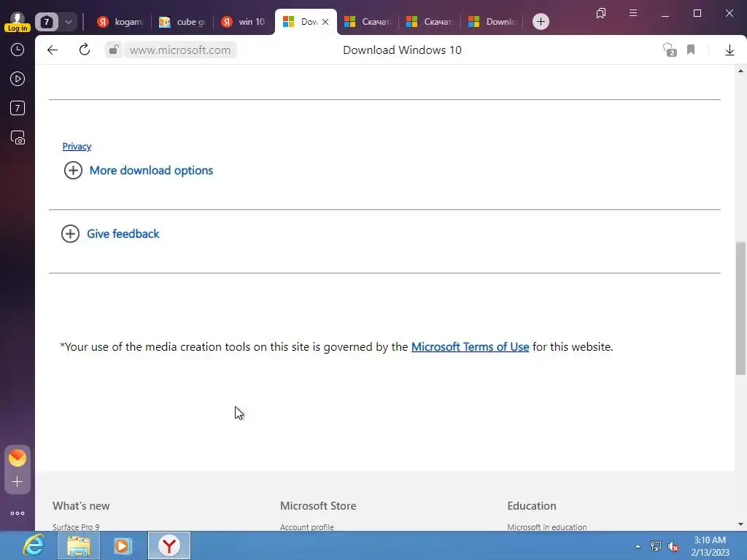The image size is (747, 560).
Task: Open the sidebar three-dots menu
Action: pos(18,513)
